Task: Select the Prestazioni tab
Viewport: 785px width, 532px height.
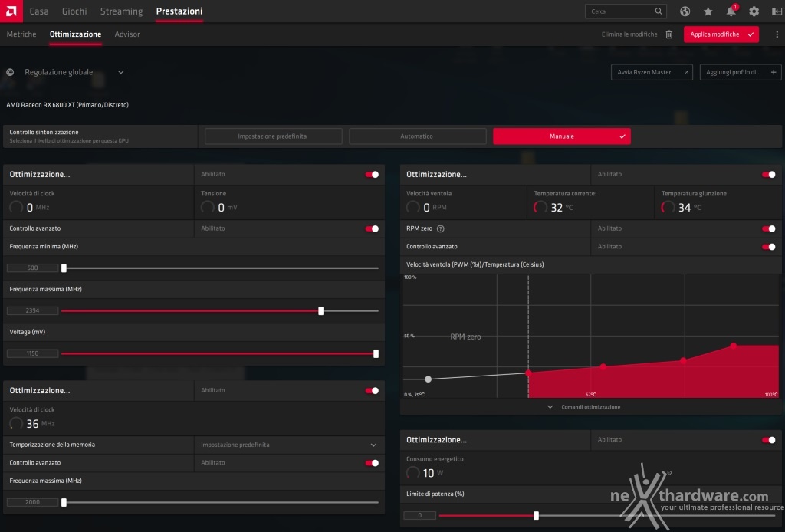Action: click(x=179, y=11)
